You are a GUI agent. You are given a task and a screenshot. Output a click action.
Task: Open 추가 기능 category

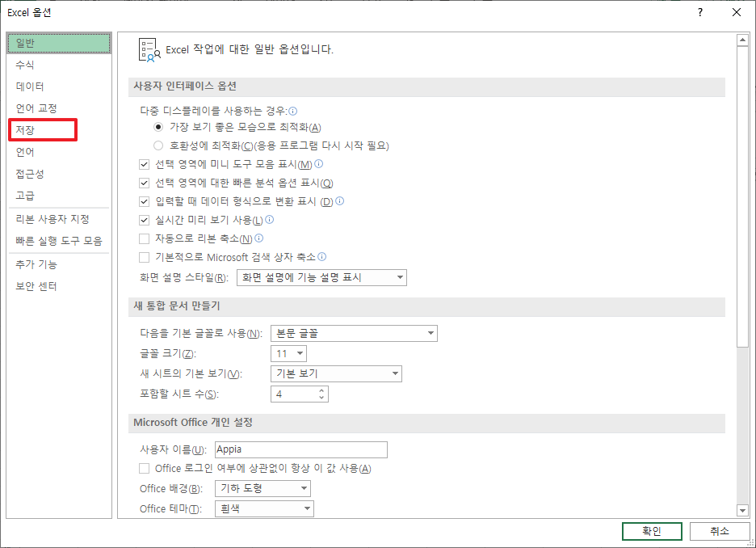[59, 265]
